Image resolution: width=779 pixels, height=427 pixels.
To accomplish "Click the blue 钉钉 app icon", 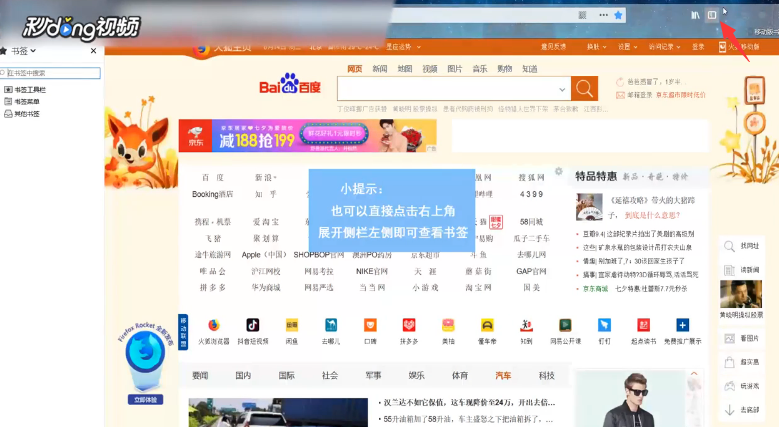I will (604, 325).
